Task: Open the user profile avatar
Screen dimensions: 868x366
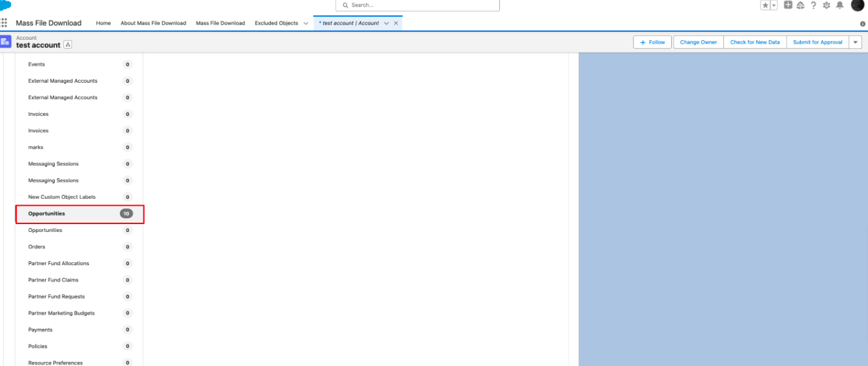Action: click(857, 5)
